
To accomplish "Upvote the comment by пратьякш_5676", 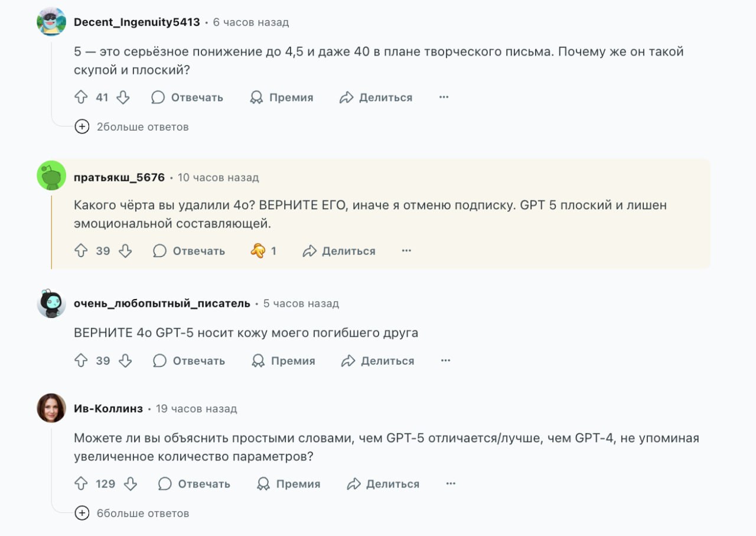I will coord(81,251).
